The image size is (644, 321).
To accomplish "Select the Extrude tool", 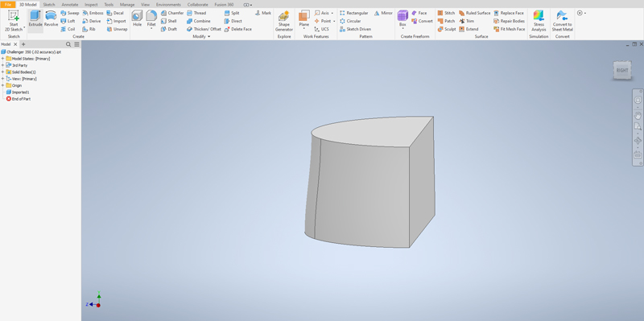I will click(x=35, y=19).
